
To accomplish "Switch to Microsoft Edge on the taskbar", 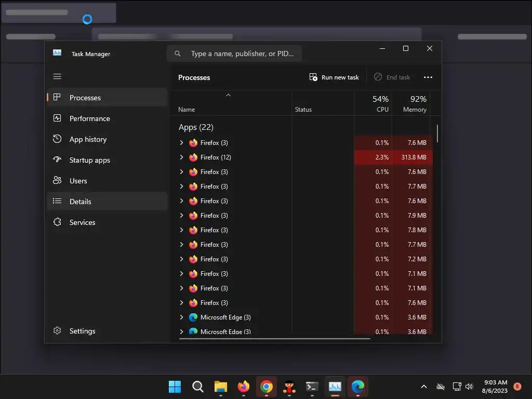I will pos(357,387).
